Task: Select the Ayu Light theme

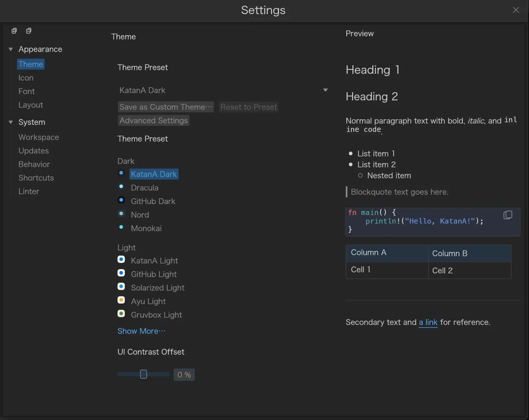Action: [x=148, y=301]
